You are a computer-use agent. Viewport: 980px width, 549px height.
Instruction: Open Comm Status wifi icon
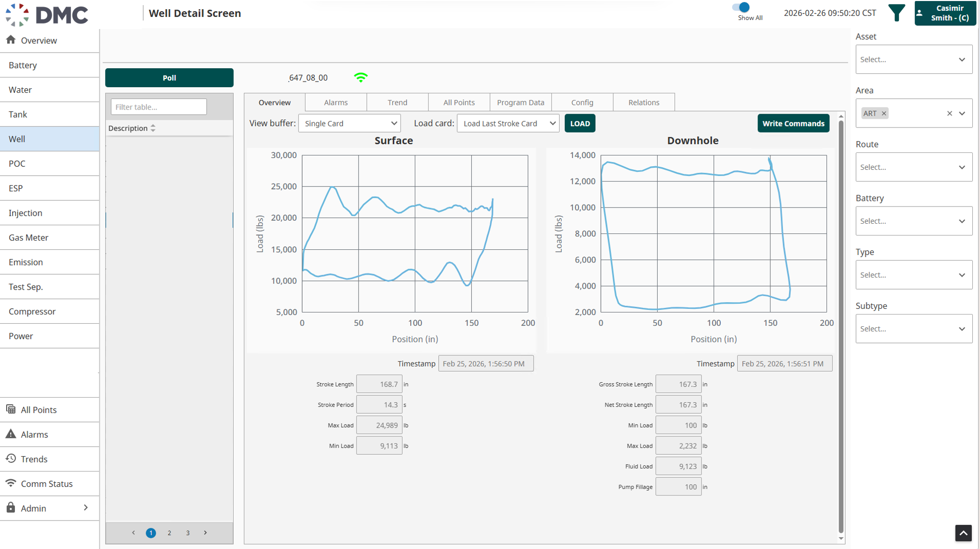click(11, 483)
